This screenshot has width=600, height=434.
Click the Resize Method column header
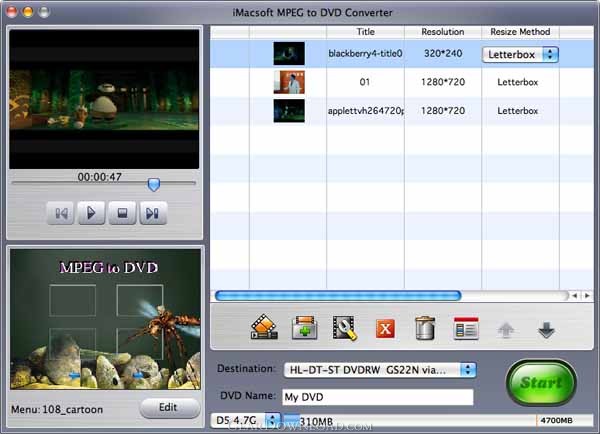520,32
